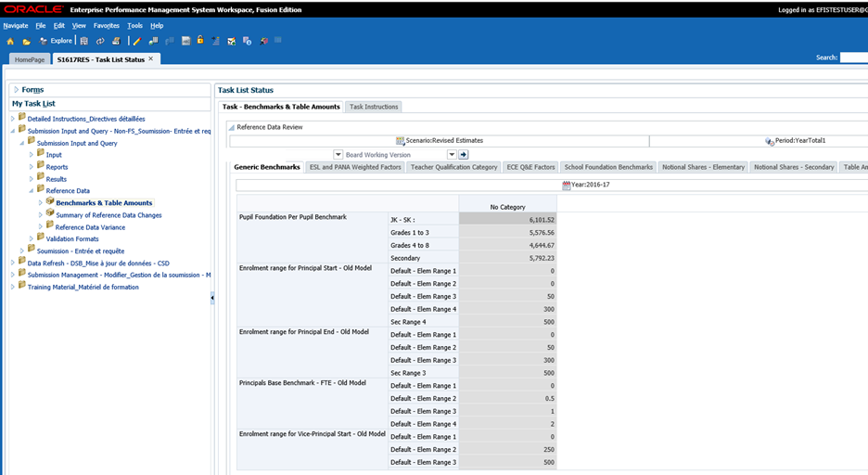Open the Explore toolbar button
This screenshot has height=475, width=868.
[56, 41]
